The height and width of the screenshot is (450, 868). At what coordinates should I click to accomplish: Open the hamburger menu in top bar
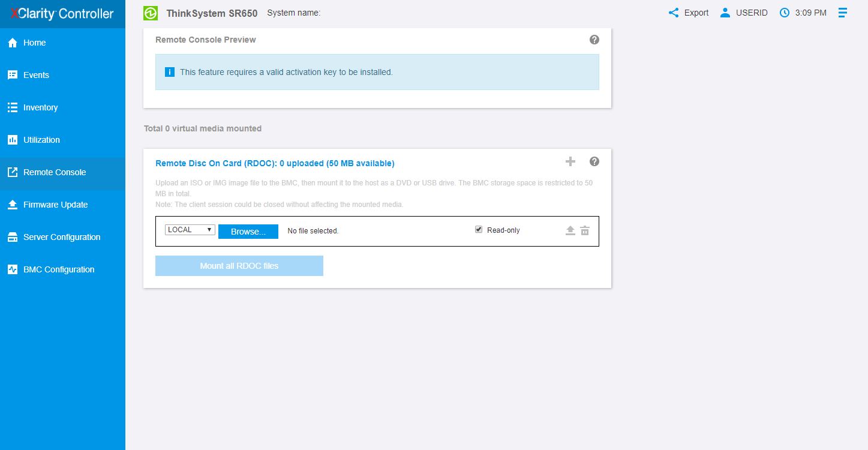click(843, 13)
